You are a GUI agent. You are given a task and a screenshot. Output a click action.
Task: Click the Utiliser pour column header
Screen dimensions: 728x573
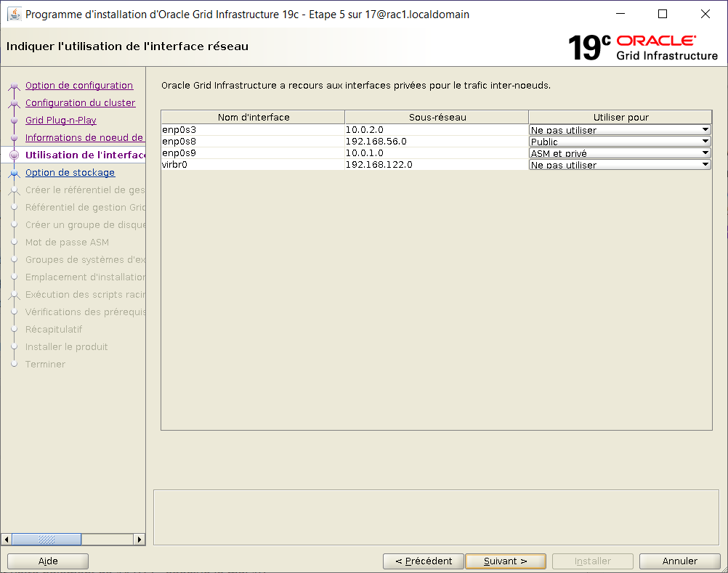pyautogui.click(x=620, y=117)
